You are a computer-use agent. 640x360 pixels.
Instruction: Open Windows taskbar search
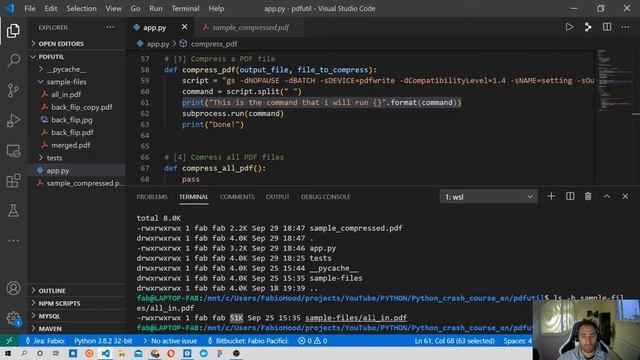pyautogui.click(x=24, y=353)
